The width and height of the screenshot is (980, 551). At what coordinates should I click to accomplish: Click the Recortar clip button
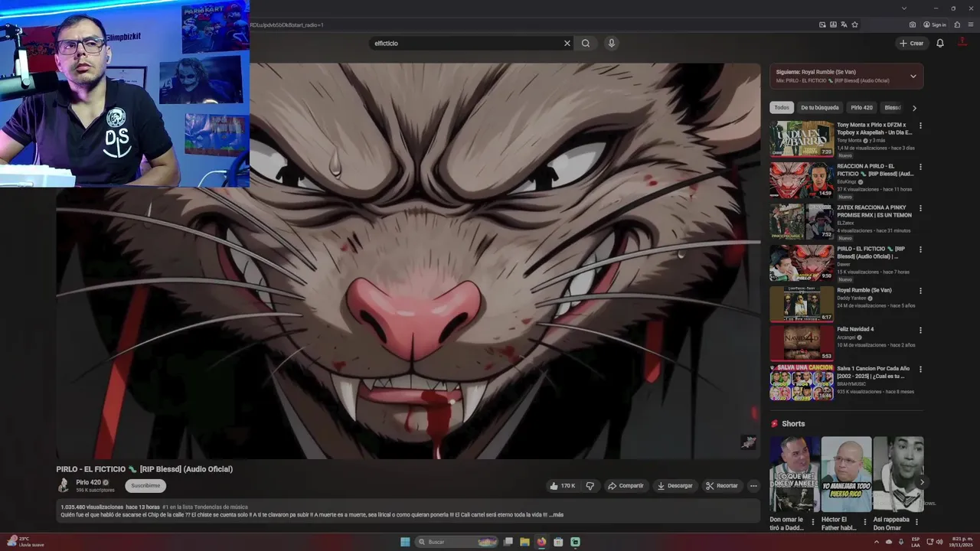tap(722, 486)
